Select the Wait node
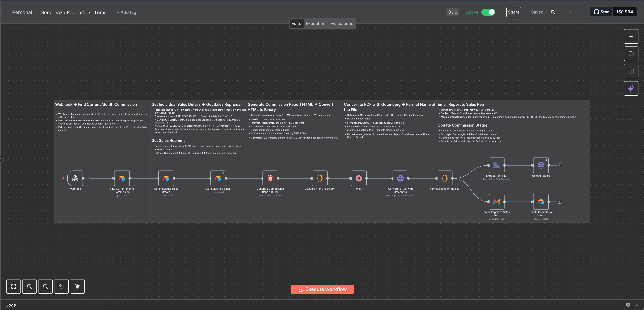The height and width of the screenshot is (310, 644). click(358, 178)
